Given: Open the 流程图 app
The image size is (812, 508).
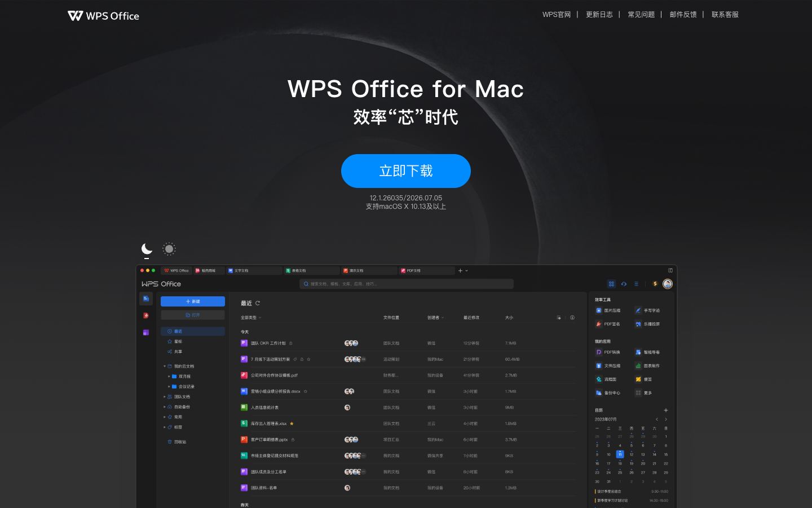Looking at the screenshot, I should click(606, 379).
